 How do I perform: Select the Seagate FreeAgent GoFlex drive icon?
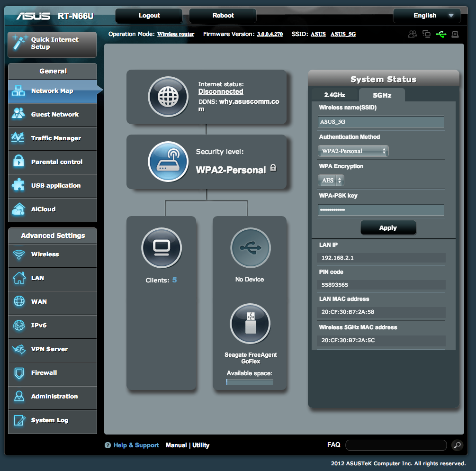click(x=251, y=324)
